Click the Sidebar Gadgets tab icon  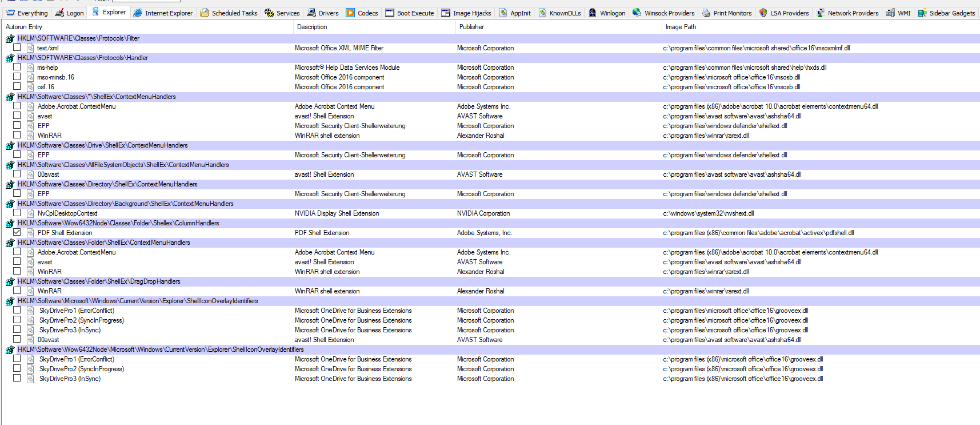tap(922, 13)
